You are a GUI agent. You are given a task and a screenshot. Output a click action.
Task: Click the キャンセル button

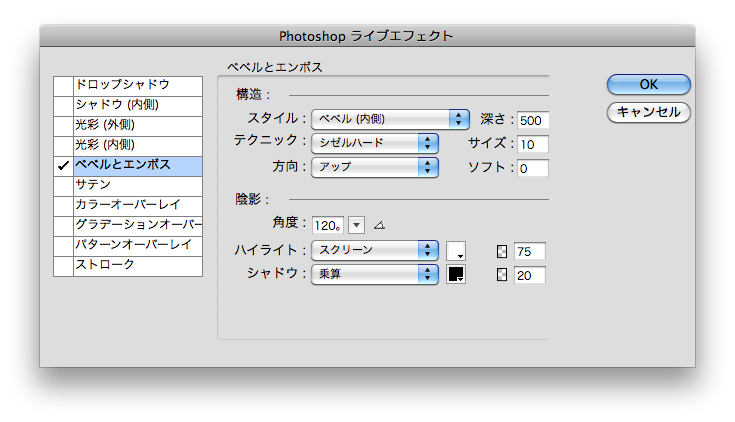click(x=648, y=112)
